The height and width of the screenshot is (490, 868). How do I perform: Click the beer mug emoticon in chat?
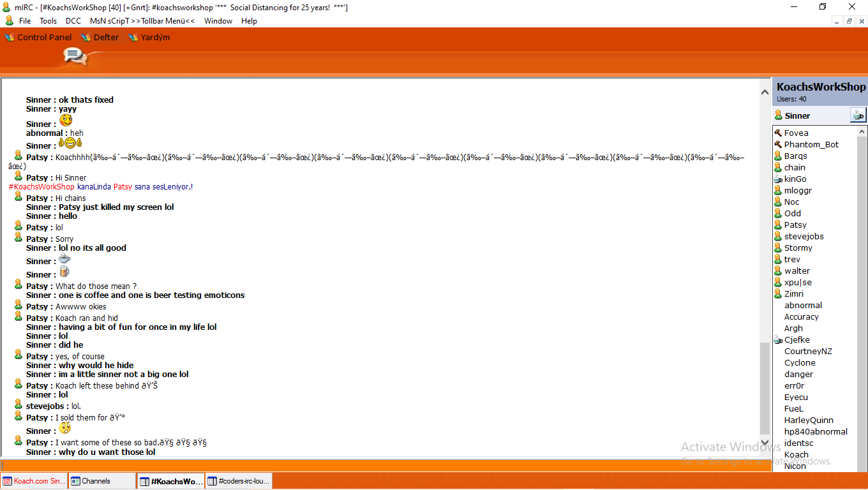click(x=64, y=272)
